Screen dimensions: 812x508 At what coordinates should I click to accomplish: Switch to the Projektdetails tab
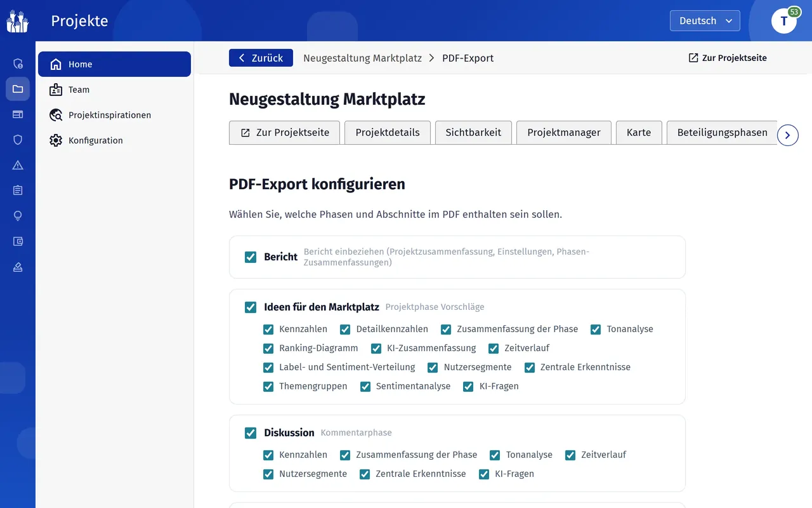388,133
